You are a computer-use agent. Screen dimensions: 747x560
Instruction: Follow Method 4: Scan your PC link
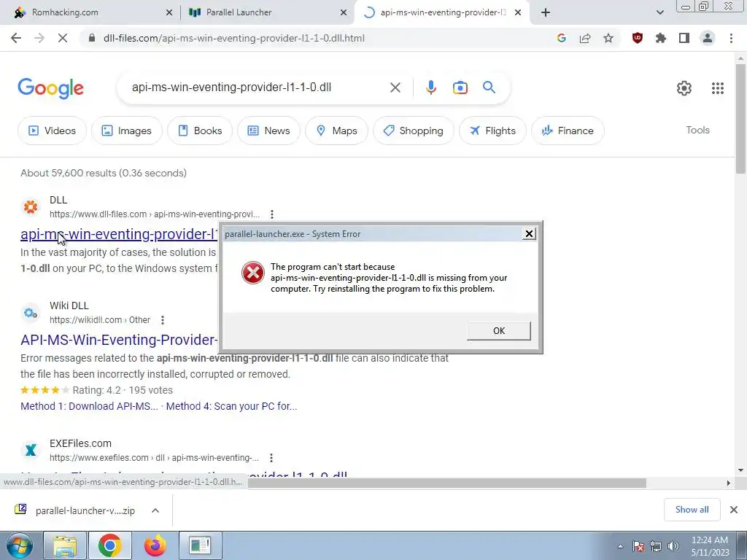[231, 406]
